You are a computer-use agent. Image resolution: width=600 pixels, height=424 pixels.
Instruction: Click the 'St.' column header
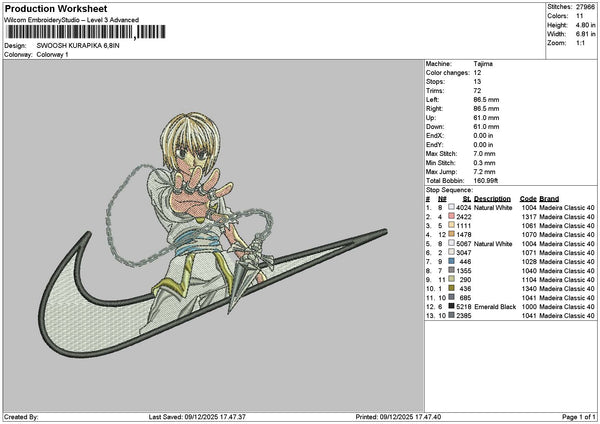click(x=467, y=199)
